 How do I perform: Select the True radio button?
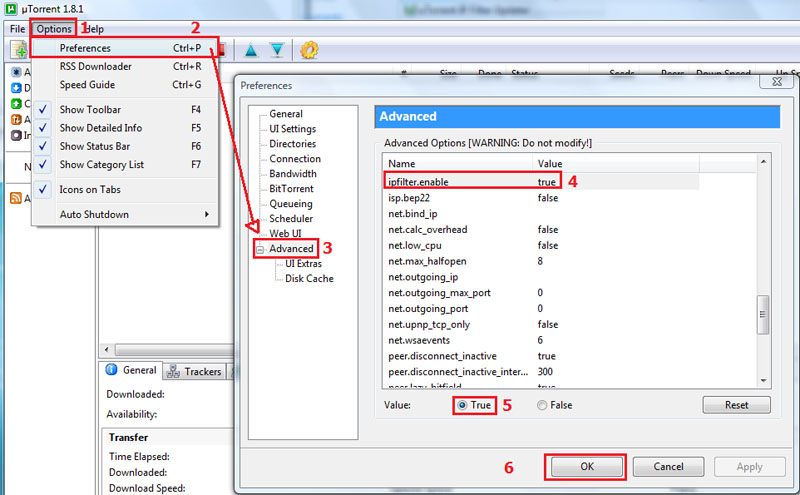pyautogui.click(x=462, y=405)
